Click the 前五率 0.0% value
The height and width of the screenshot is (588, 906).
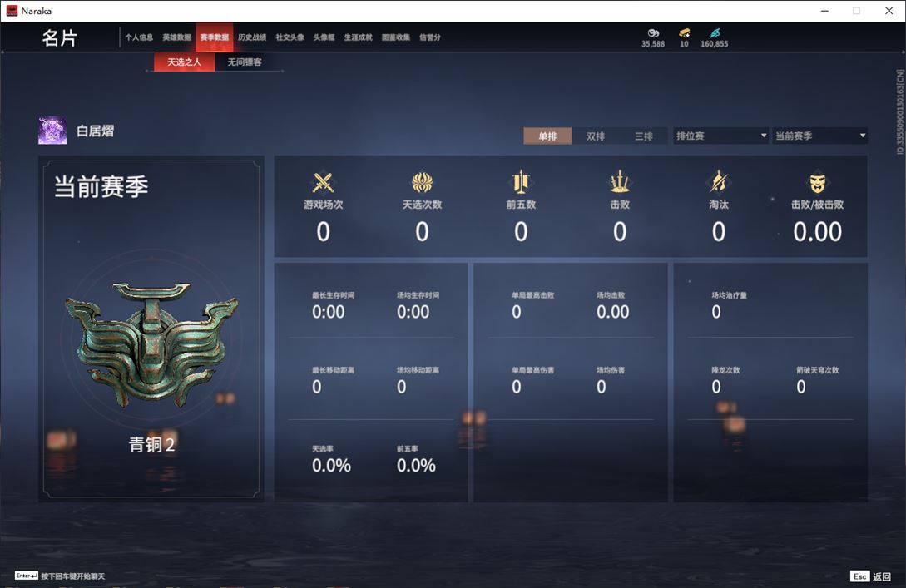click(416, 466)
